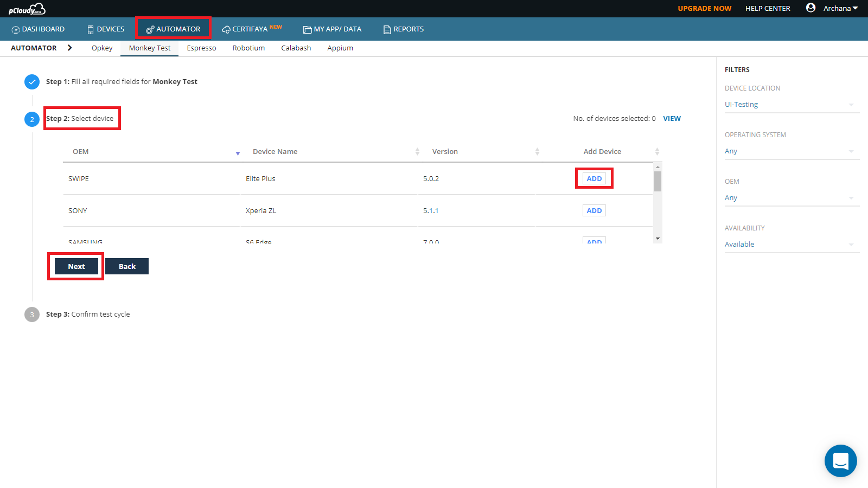The width and height of the screenshot is (868, 488).
Task: Click device list scrollbar up arrow
Action: click(x=658, y=167)
